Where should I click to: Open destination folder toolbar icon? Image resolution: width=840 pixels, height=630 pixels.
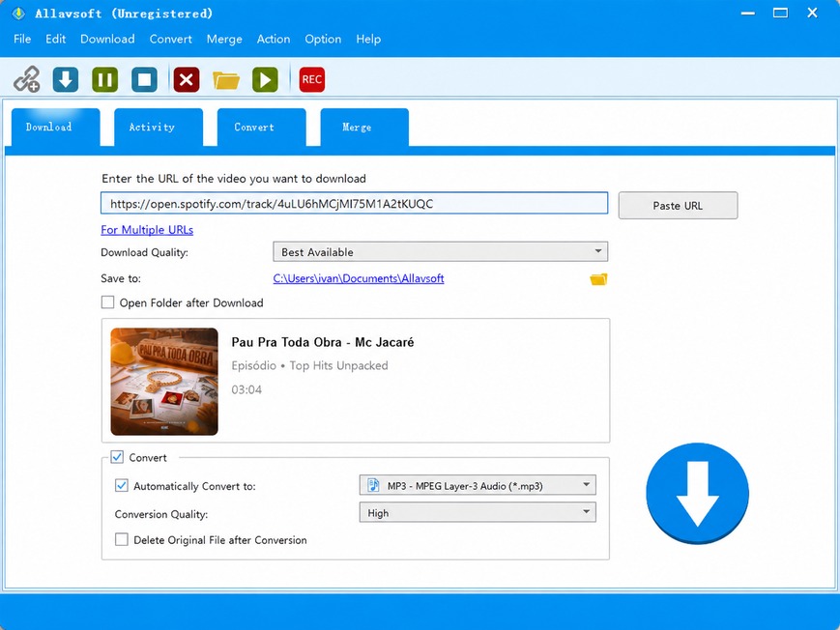click(x=226, y=80)
